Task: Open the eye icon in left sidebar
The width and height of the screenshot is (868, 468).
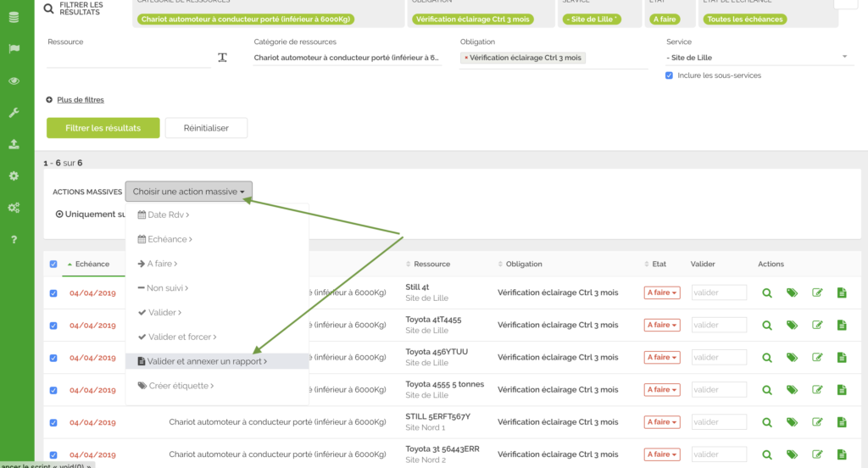Action: 14,81
